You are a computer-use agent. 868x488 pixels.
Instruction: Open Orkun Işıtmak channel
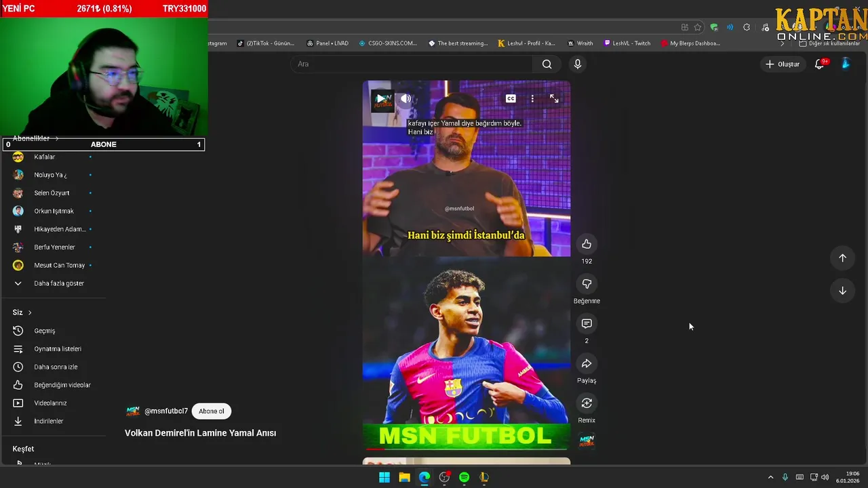point(53,211)
